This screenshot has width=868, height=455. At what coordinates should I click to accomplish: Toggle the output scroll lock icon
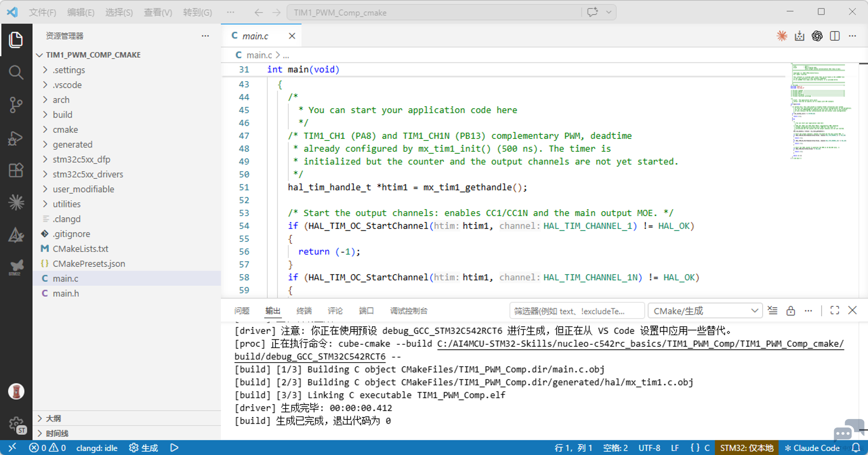pyautogui.click(x=790, y=311)
